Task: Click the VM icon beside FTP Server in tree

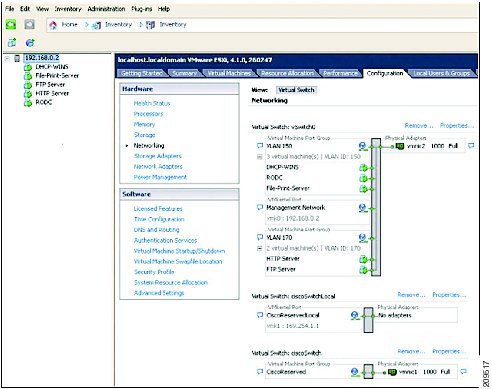Action: [x=28, y=85]
